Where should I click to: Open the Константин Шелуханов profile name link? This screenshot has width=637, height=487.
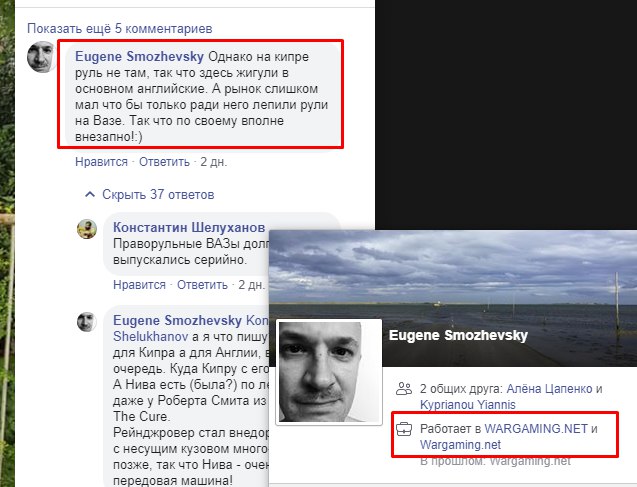click(189, 227)
